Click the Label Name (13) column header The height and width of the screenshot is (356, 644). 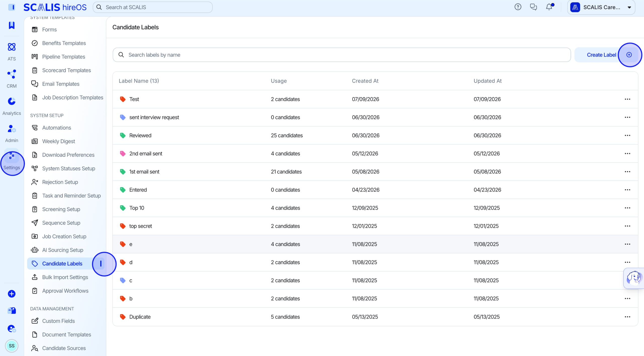point(139,81)
